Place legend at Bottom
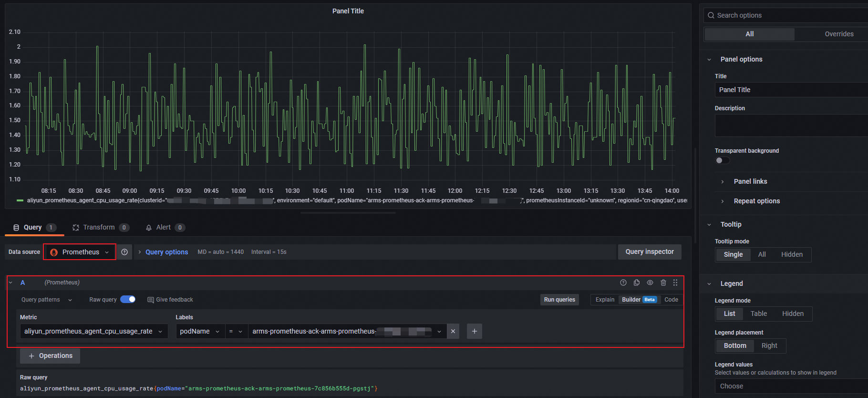Image resolution: width=868 pixels, height=398 pixels. pyautogui.click(x=735, y=346)
